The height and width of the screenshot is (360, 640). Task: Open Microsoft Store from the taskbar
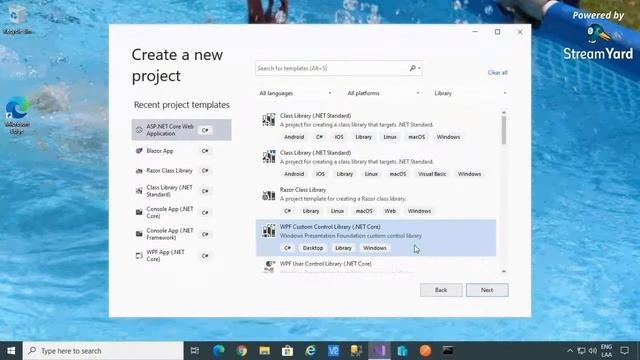(x=287, y=351)
